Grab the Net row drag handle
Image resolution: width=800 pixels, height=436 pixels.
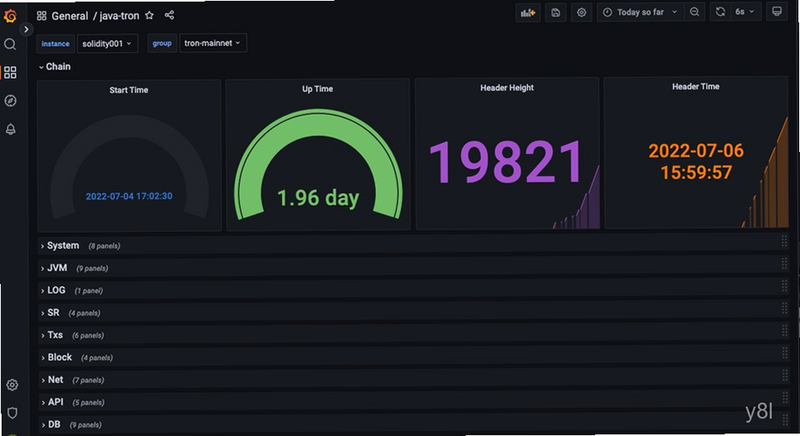[784, 375]
